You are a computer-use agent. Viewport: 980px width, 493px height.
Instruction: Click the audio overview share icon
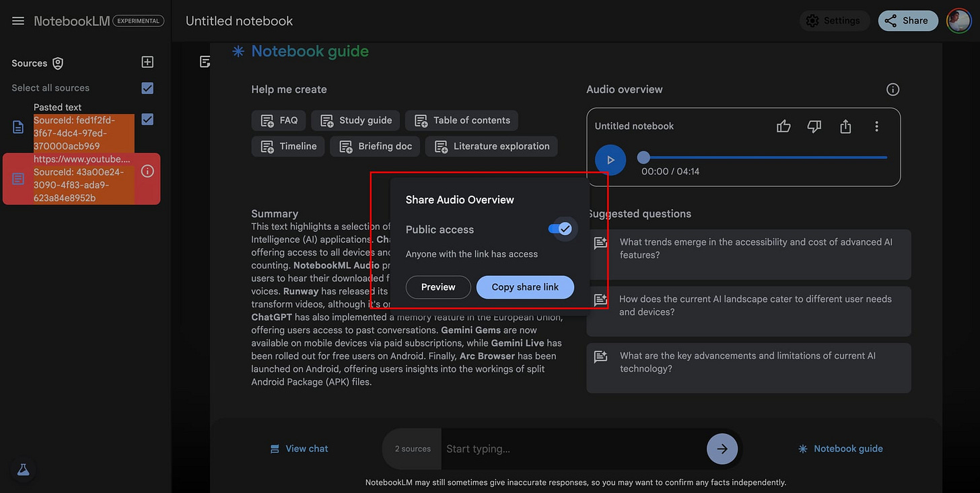[845, 126]
